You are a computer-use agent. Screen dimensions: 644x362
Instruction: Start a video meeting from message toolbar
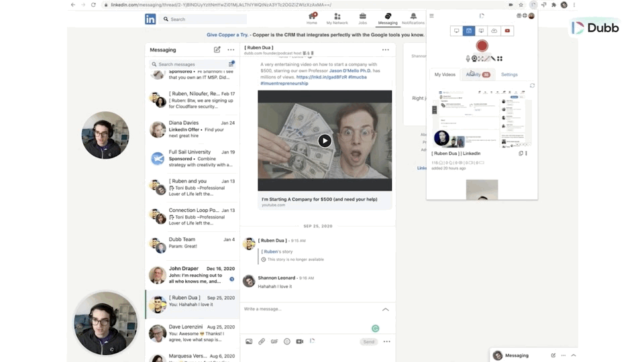[x=300, y=341]
